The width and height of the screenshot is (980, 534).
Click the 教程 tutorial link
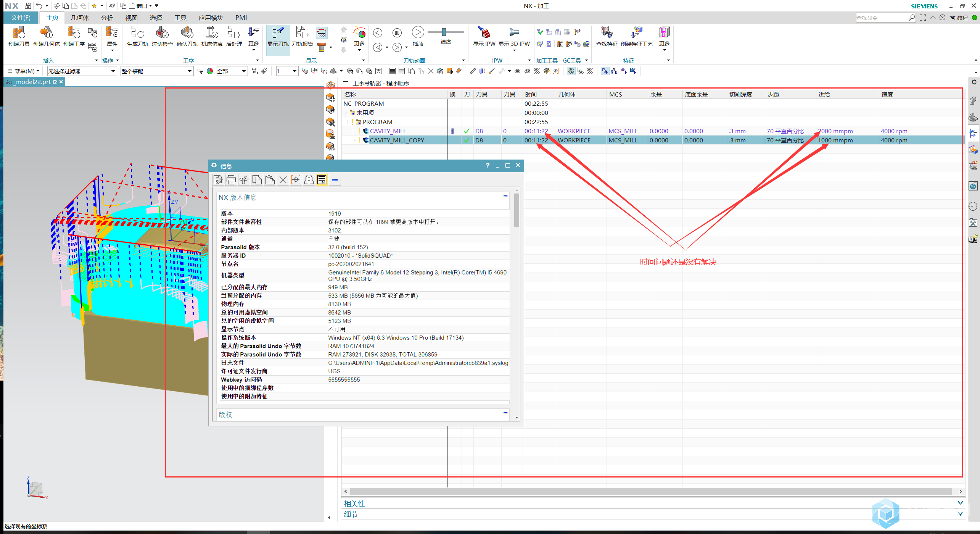click(959, 18)
